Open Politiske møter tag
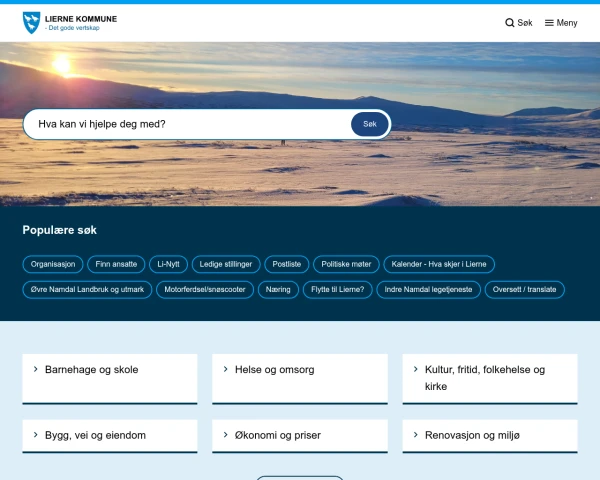The image size is (600, 480). click(345, 264)
